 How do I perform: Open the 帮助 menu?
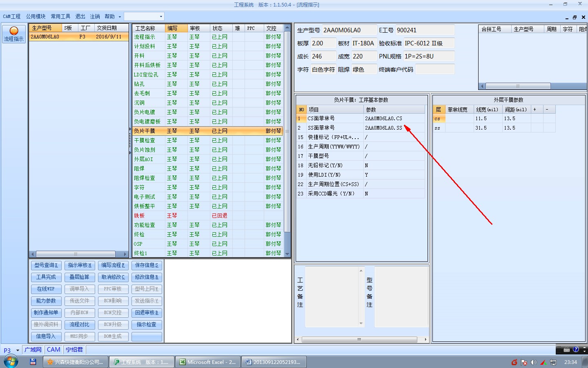coord(109,16)
